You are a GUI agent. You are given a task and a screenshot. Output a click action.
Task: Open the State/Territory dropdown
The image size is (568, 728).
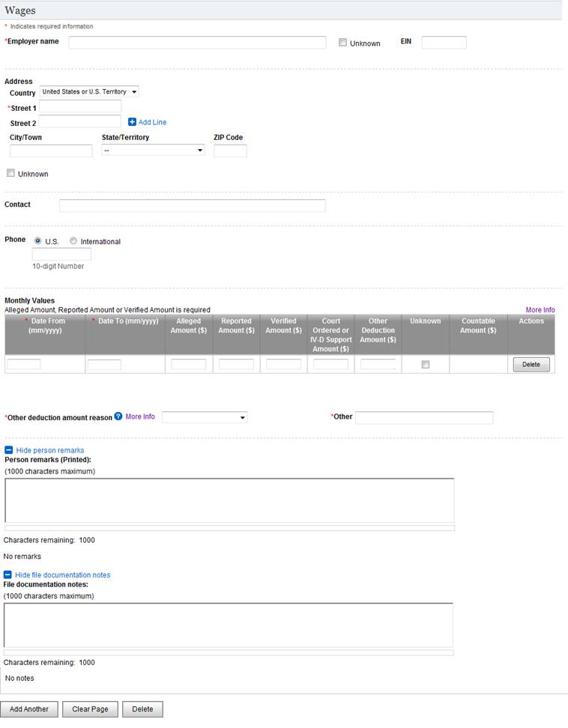[x=153, y=151]
